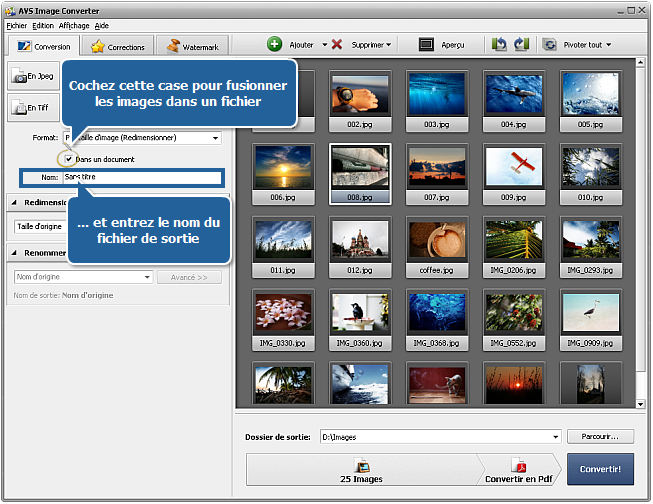Image resolution: width=653 pixels, height=504 pixels.
Task: Open the Pivoter tout dropdown
Action: [578, 45]
